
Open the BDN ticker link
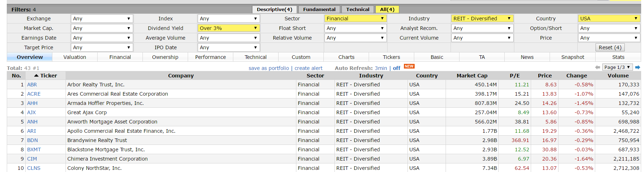pos(32,140)
